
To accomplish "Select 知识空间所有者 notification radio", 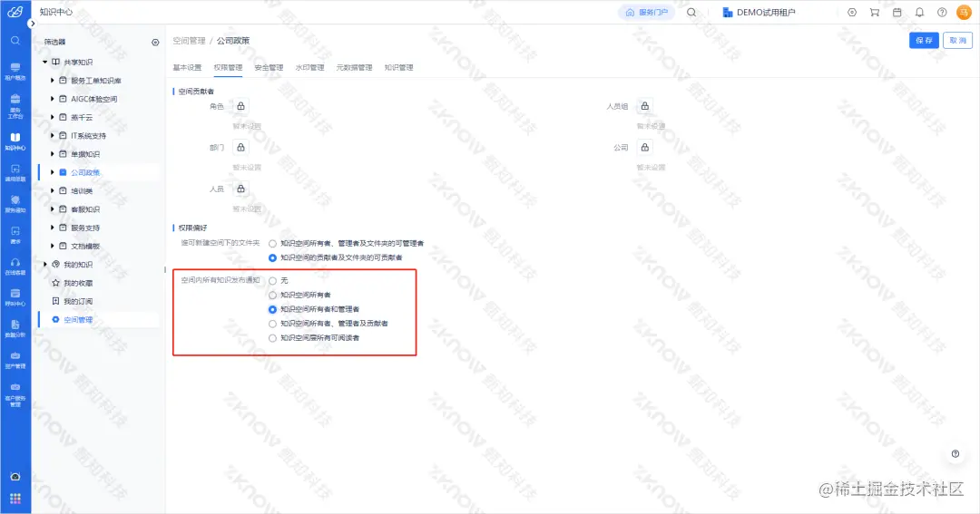I will click(x=272, y=296).
